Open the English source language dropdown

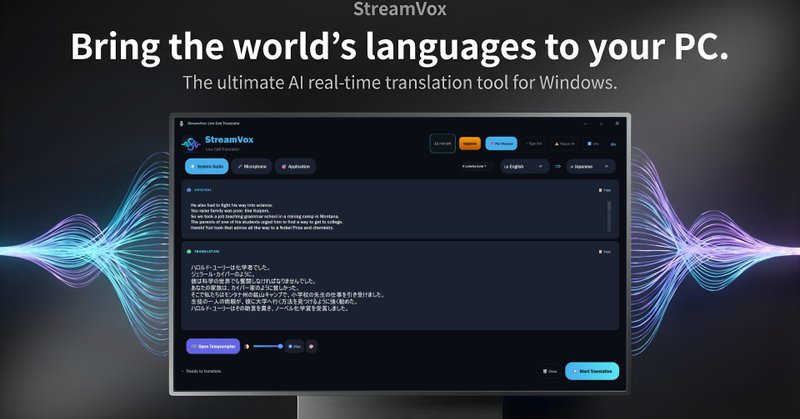[x=524, y=166]
